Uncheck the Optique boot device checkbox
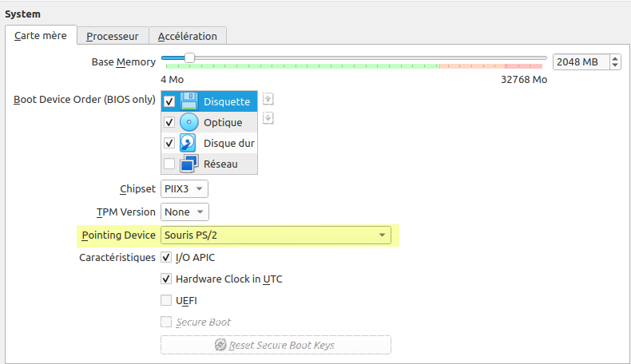 [x=169, y=123]
